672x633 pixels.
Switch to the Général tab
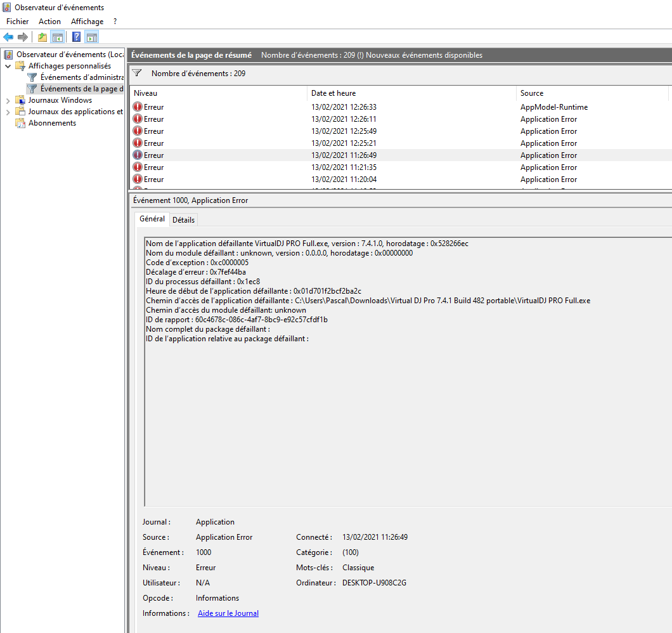tap(152, 219)
